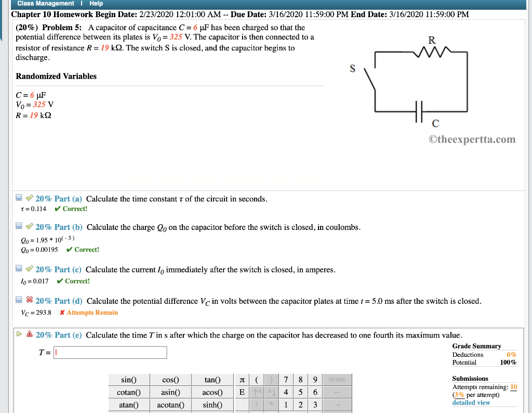
Task: Click inside the T = answer input field
Action: coord(109,352)
